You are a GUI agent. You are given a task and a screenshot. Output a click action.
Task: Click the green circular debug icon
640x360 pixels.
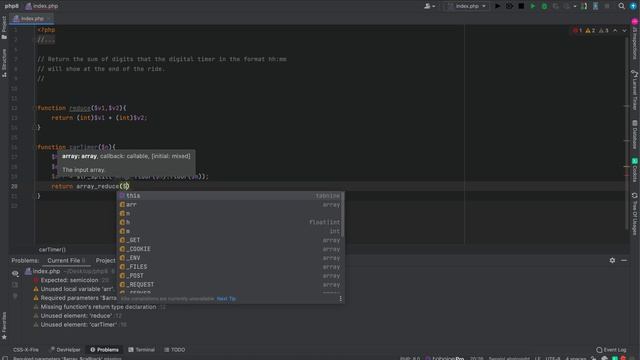[544, 6]
